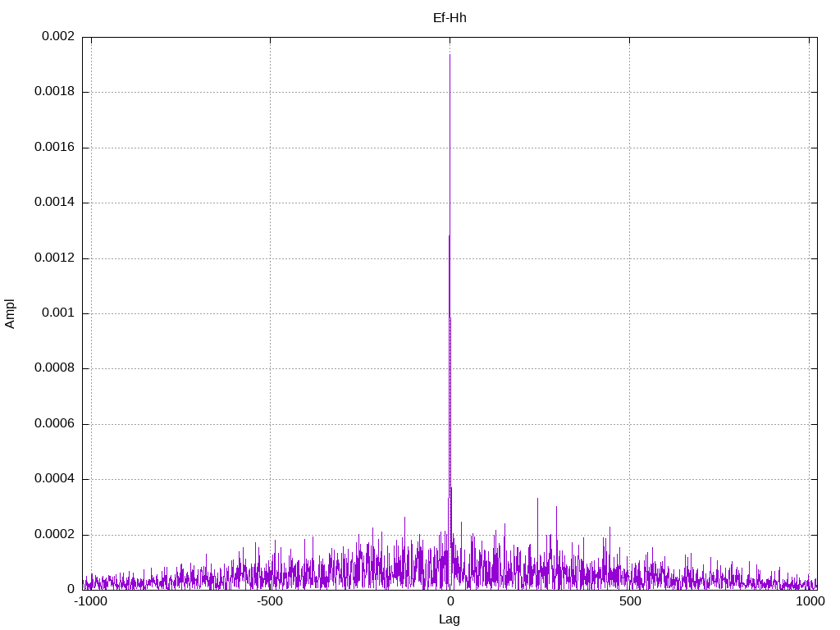
Task: Click the plot title "Ef-Hh"
Action: point(450,18)
